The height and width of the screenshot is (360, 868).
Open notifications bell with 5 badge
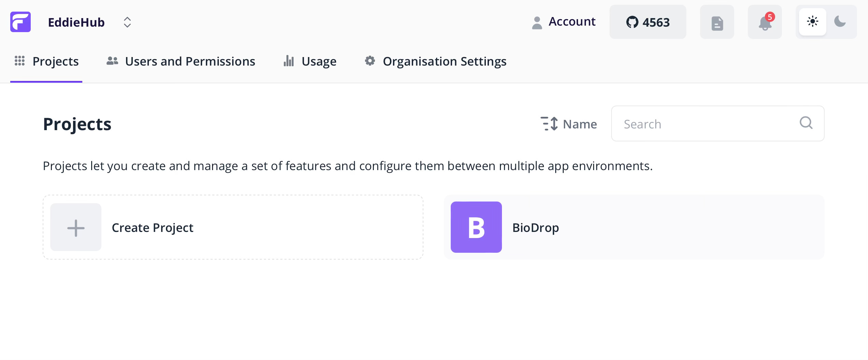coord(765,22)
